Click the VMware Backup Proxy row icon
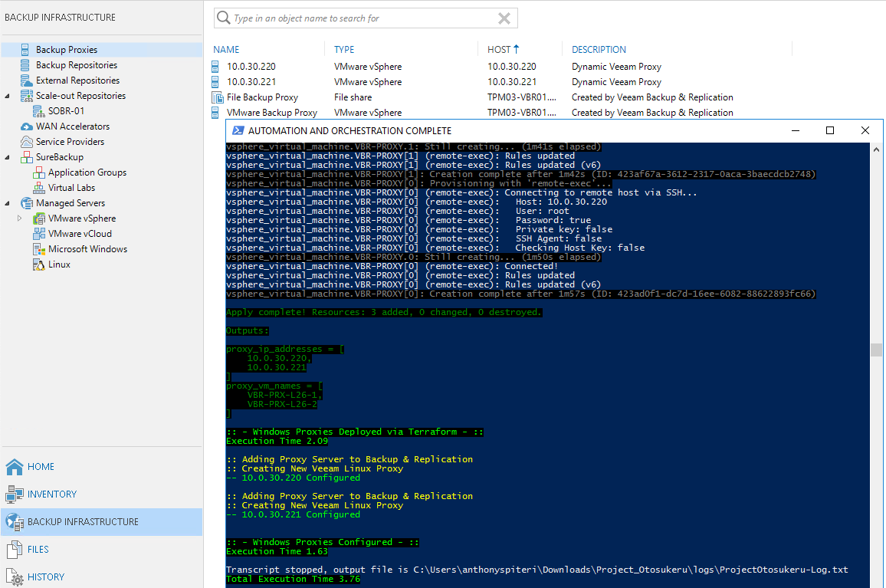The image size is (886, 588). pos(215,113)
